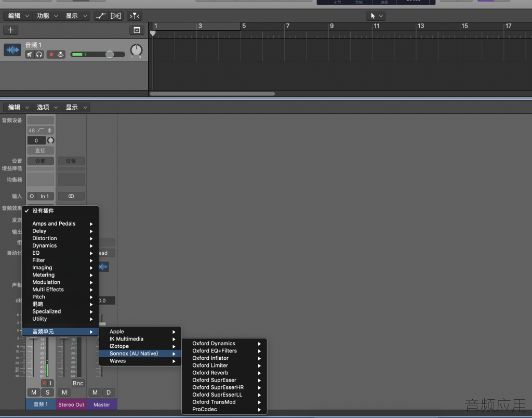Toggle the D dim button on Master strip
Viewport: 532px width, 418px height.
pos(109,393)
